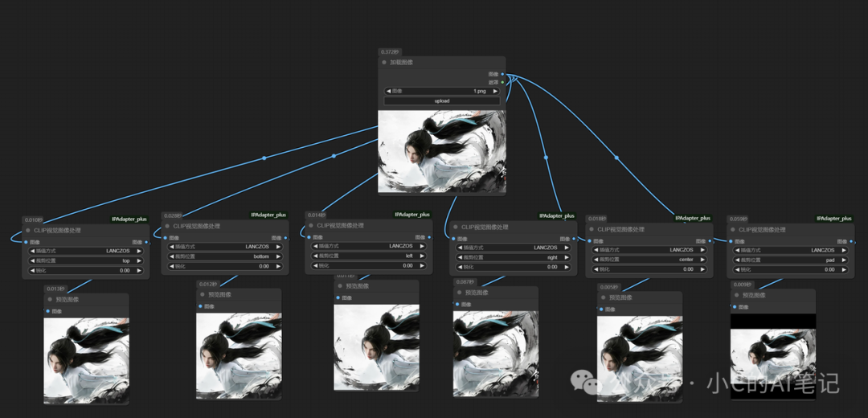Click the 图像 input port of the pad-crop node

[731, 241]
